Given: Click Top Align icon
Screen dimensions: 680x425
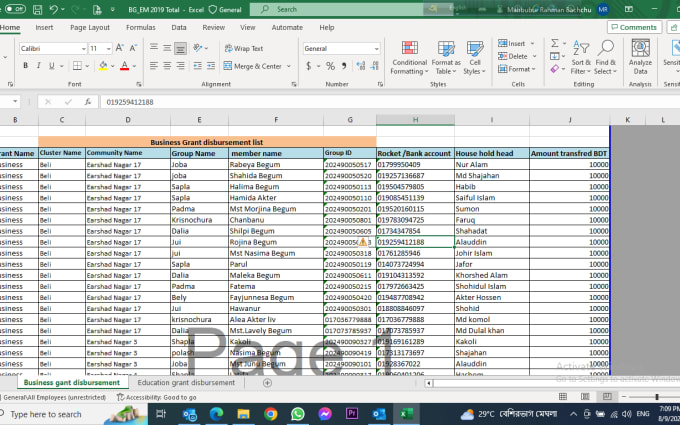Looking at the screenshot, I should 154,48.
